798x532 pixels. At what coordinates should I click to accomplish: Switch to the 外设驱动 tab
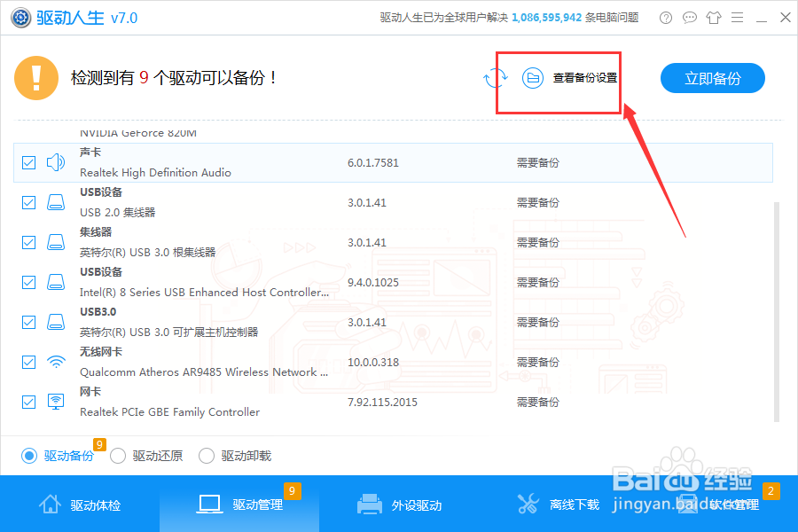(x=399, y=505)
